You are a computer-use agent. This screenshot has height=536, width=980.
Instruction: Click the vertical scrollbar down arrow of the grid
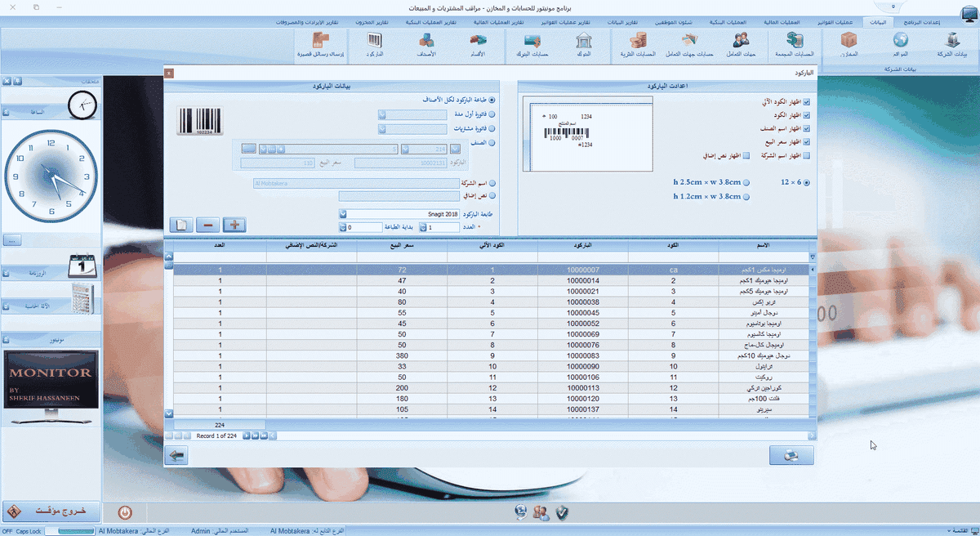point(168,414)
